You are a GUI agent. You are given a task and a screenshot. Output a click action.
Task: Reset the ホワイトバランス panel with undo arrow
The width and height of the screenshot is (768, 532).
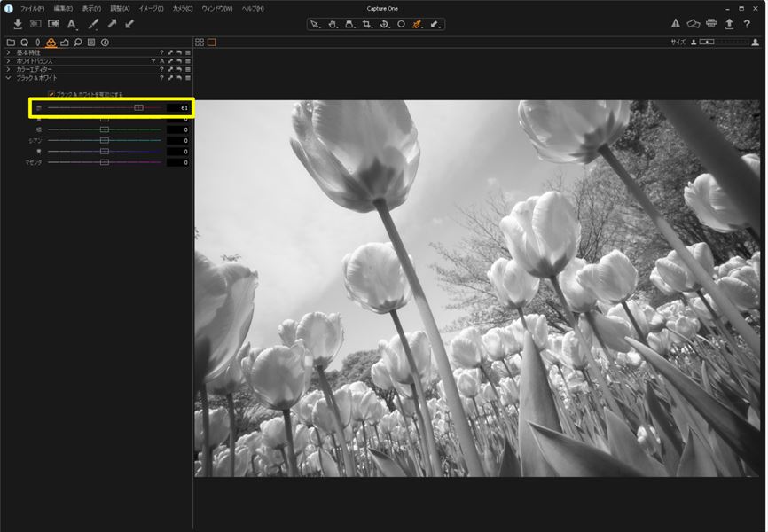point(179,61)
